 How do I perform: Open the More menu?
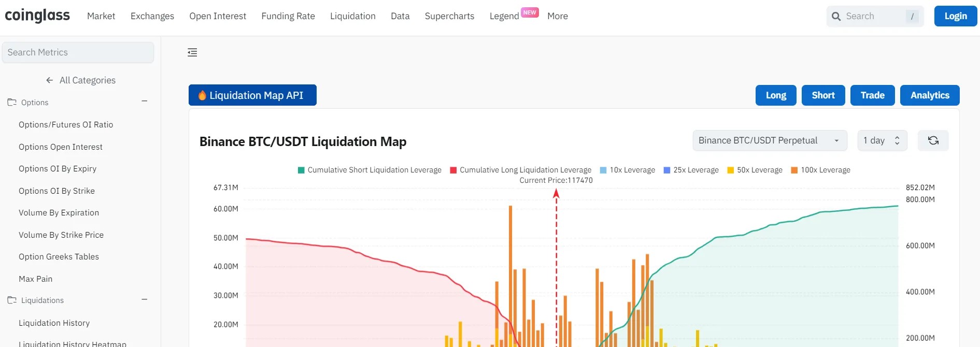[558, 16]
